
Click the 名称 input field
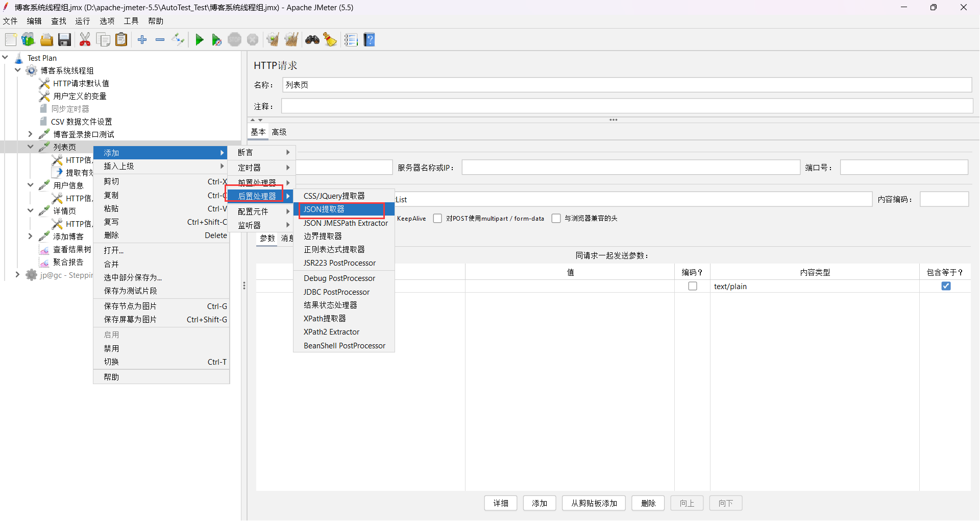(x=627, y=85)
